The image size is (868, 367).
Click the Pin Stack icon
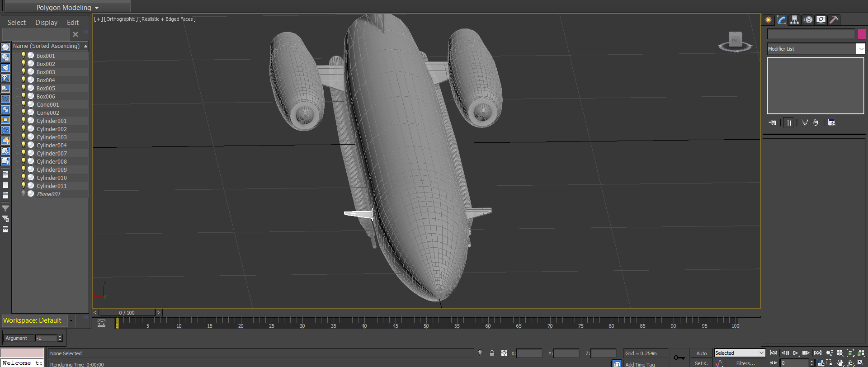[773, 122]
